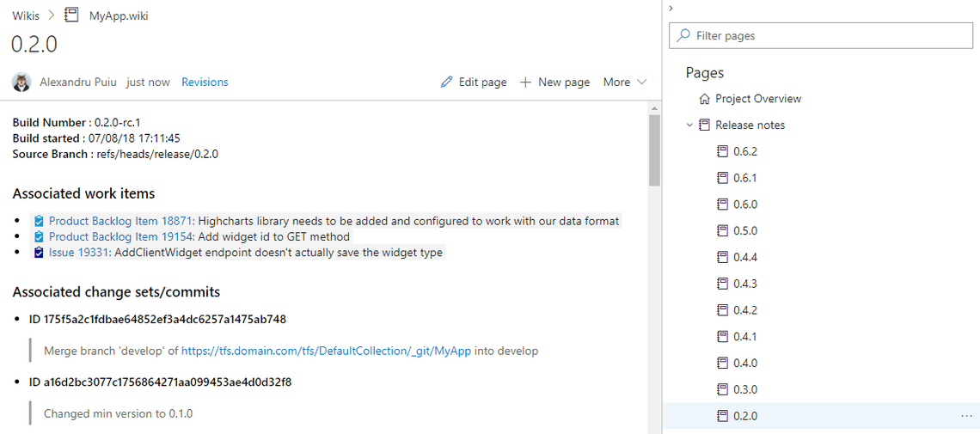Click the Edit page button
Viewport: 980px width, 434px height.
pos(474,82)
